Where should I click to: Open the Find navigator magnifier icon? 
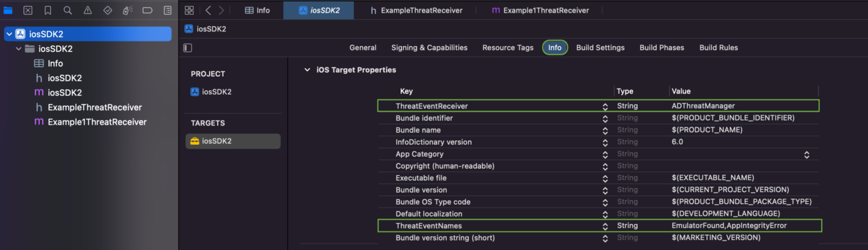click(x=68, y=11)
